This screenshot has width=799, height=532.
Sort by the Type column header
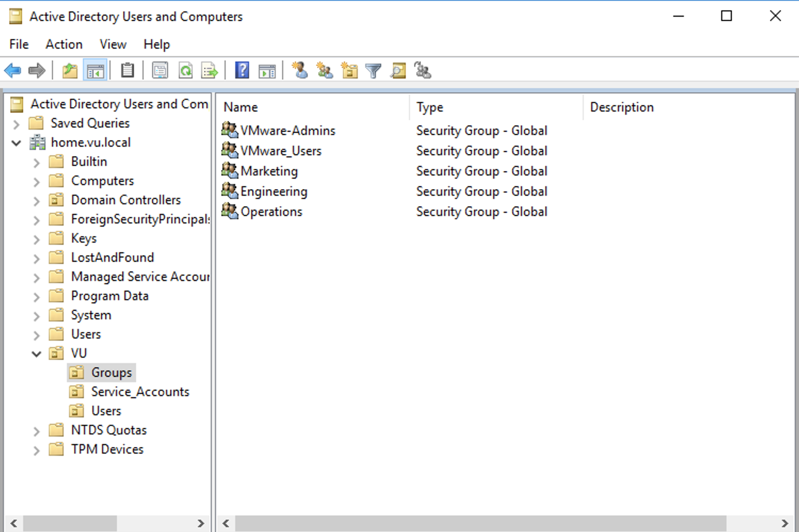(x=496, y=107)
